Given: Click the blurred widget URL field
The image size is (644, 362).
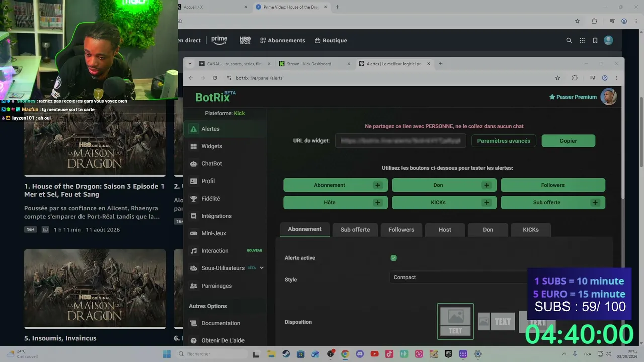Looking at the screenshot, I should [400, 141].
